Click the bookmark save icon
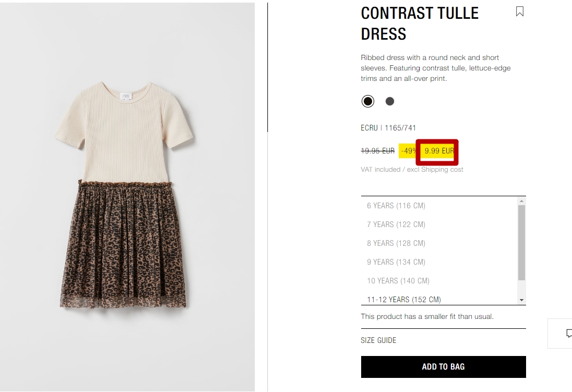Screen dimensions: 572x392 pyautogui.click(x=520, y=11)
